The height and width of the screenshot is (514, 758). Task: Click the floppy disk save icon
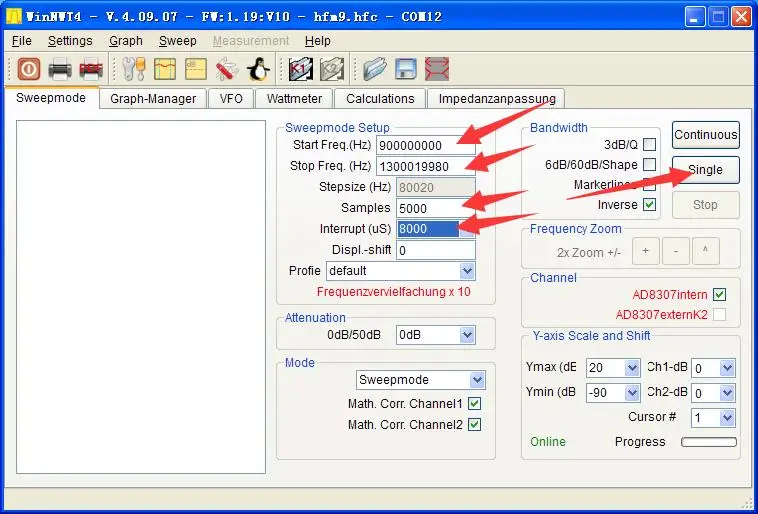[x=406, y=69]
